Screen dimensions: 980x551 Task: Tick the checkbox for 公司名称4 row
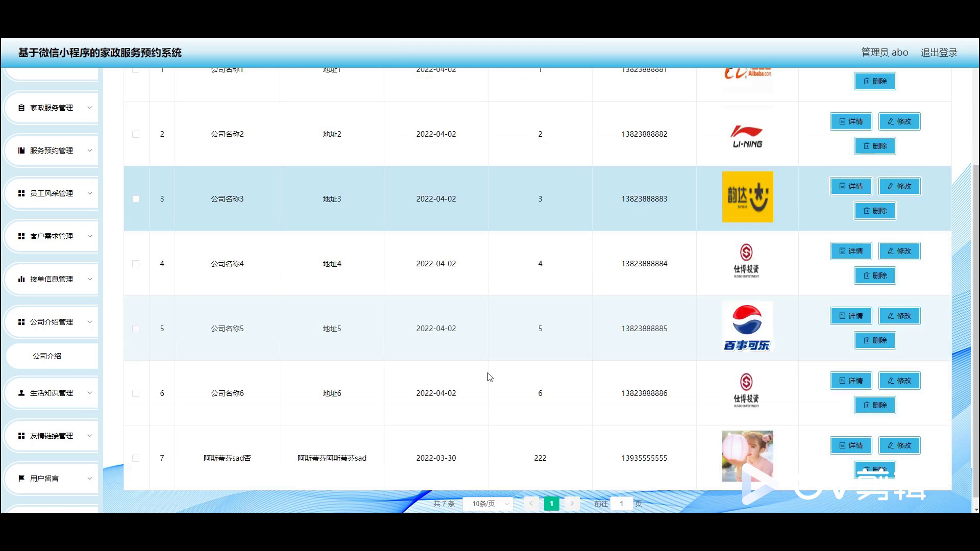(136, 264)
